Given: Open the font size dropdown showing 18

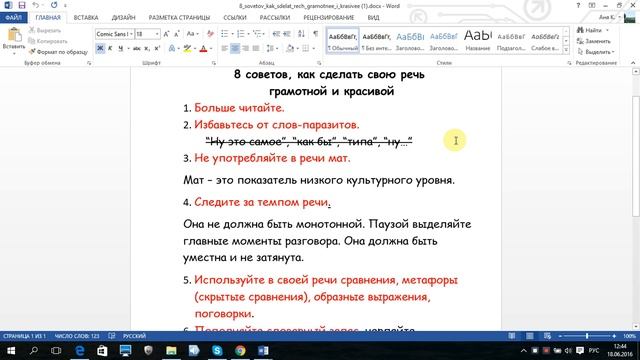Looking at the screenshot, I should coord(157,34).
